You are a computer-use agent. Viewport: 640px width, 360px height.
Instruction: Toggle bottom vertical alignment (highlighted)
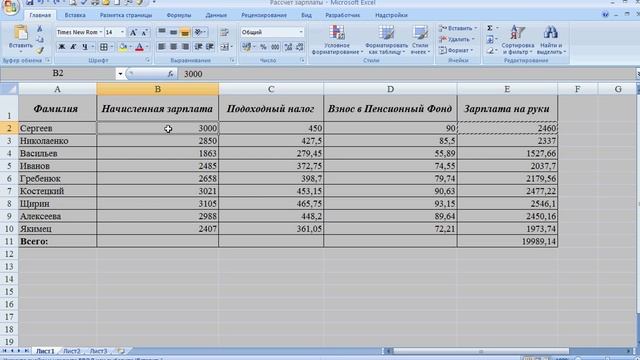click(x=185, y=32)
